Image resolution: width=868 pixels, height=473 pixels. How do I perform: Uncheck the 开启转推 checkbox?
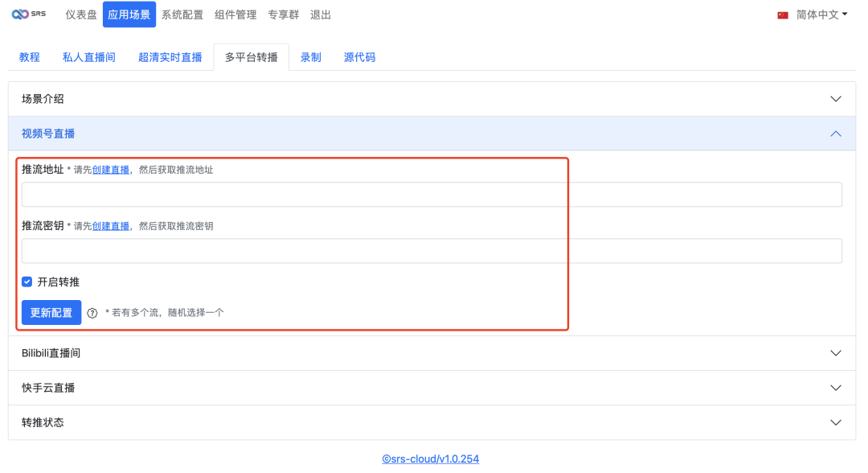(27, 282)
